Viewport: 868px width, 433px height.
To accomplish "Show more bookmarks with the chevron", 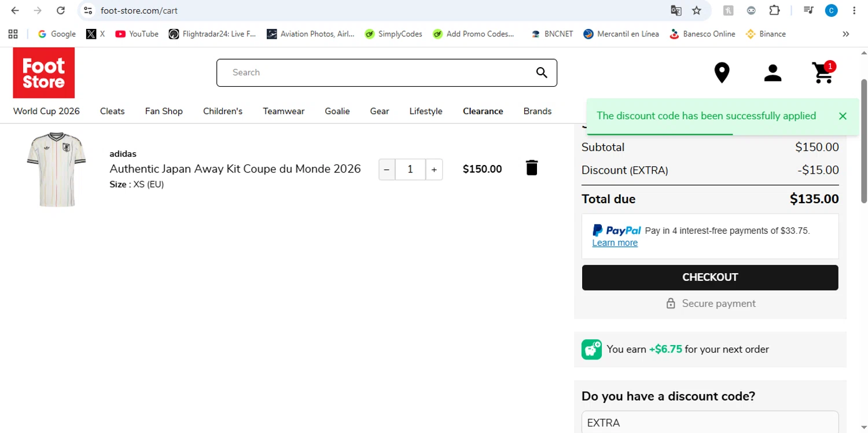I will click(845, 34).
